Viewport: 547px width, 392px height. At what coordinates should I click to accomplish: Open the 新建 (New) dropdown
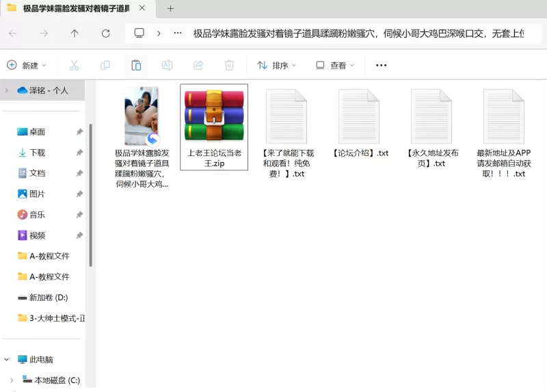click(x=27, y=66)
